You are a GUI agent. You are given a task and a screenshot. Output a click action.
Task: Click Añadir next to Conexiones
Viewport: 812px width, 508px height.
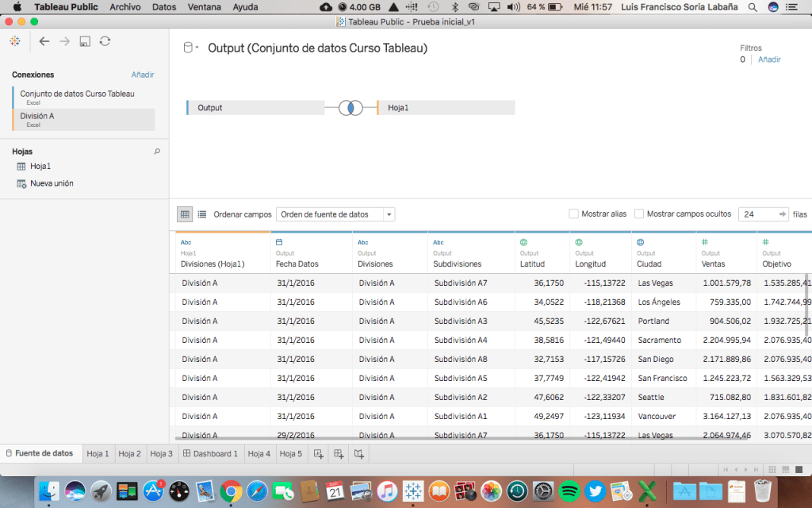click(143, 75)
